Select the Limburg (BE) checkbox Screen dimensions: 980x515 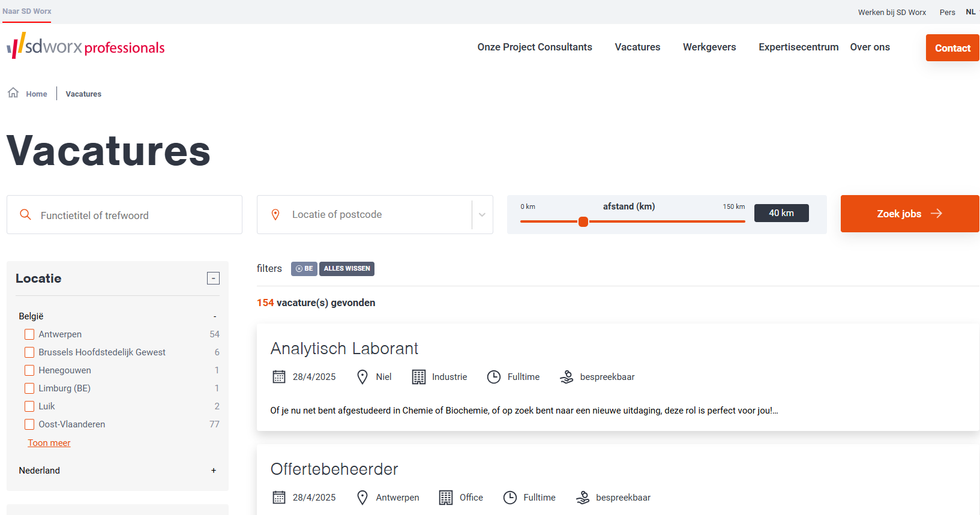click(x=29, y=388)
